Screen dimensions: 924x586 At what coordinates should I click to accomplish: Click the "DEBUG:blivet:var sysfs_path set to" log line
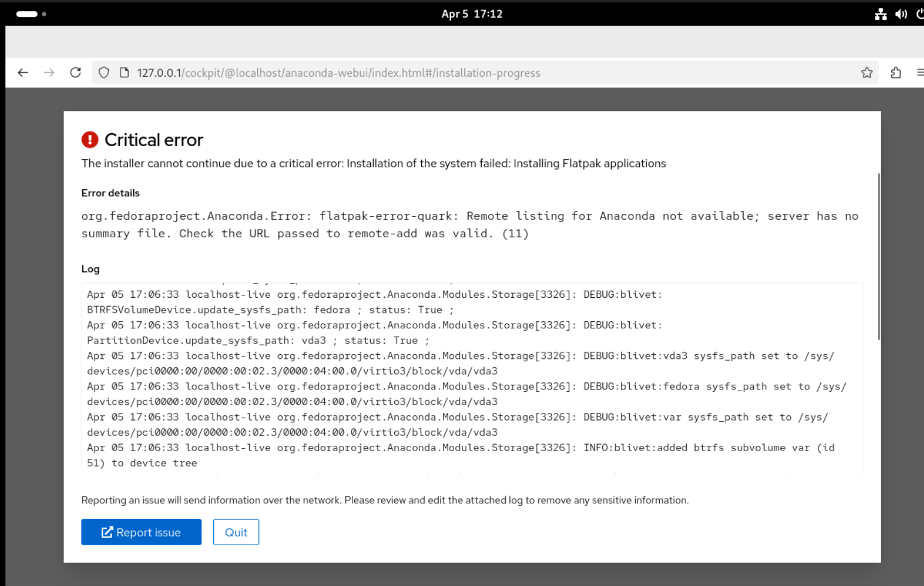point(457,424)
